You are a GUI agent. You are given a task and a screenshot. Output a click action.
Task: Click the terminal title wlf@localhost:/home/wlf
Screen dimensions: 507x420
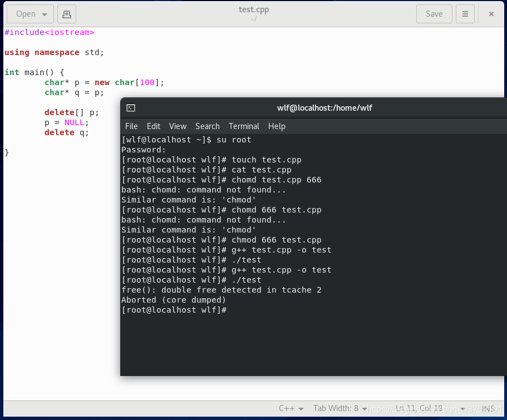point(324,108)
